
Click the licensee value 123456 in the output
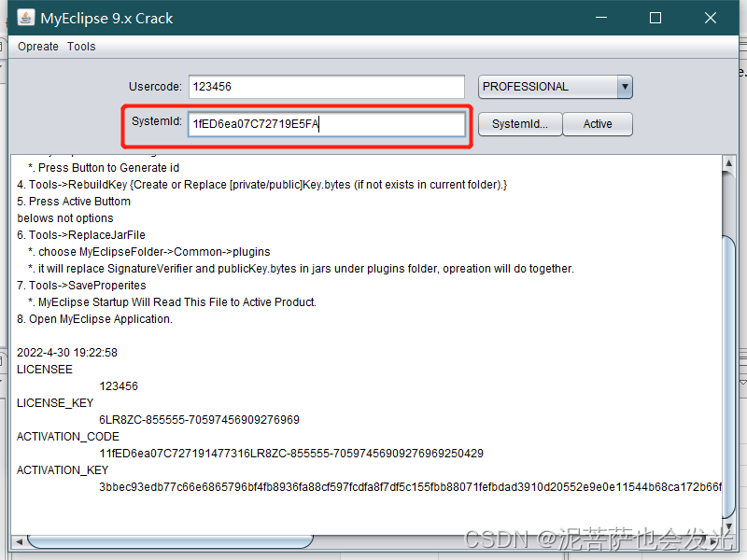[x=119, y=386]
